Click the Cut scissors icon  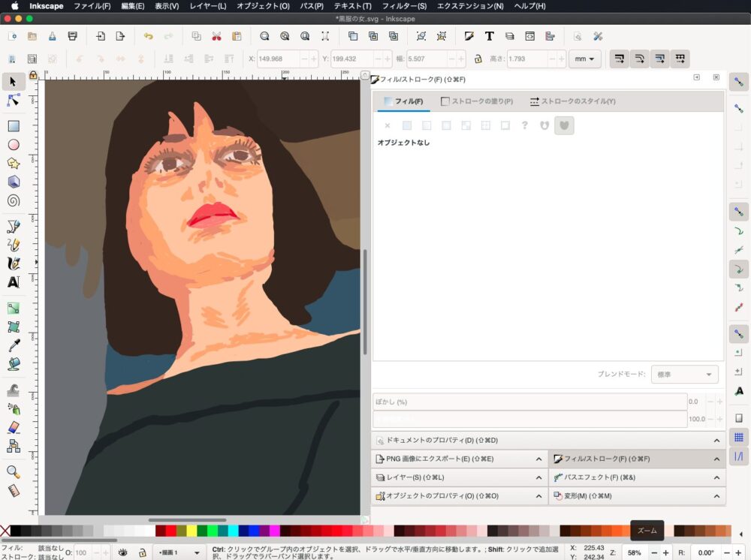216,36
